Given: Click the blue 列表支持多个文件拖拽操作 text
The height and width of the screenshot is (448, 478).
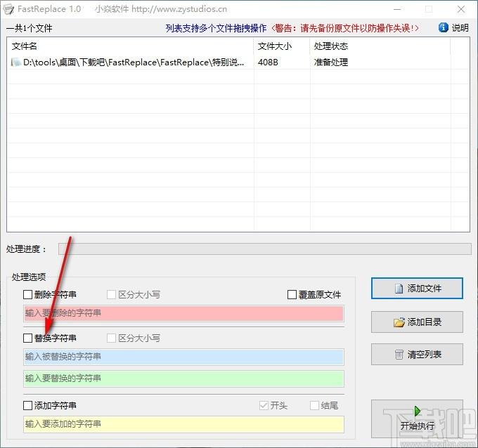Looking at the screenshot, I should [x=216, y=28].
